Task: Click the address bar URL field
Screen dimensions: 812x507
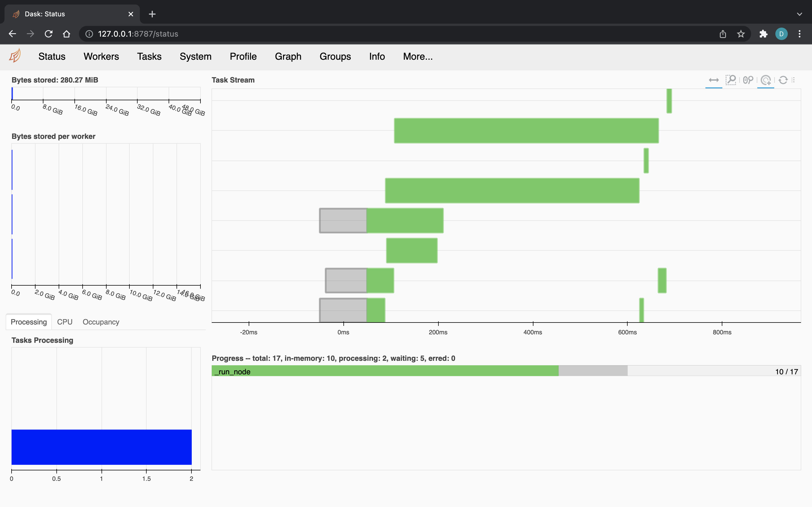Action: coord(138,34)
